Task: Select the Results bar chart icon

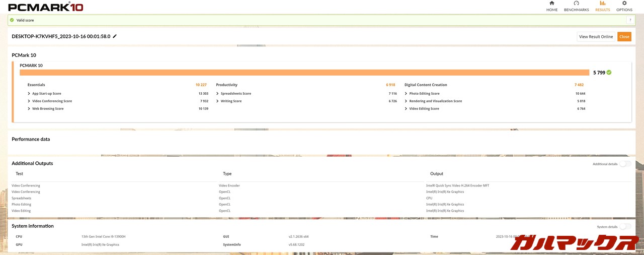Action: click(602, 4)
